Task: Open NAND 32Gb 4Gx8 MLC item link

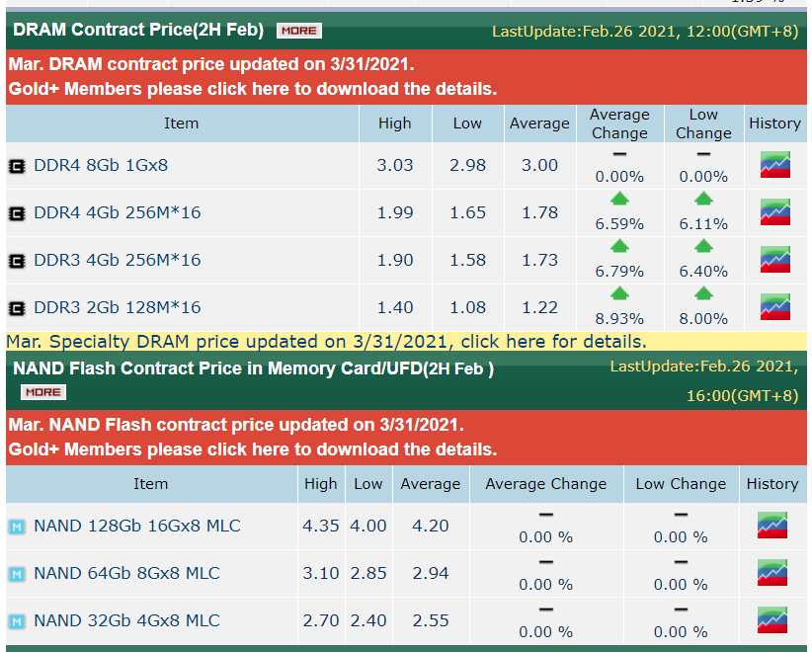Action: pos(126,621)
